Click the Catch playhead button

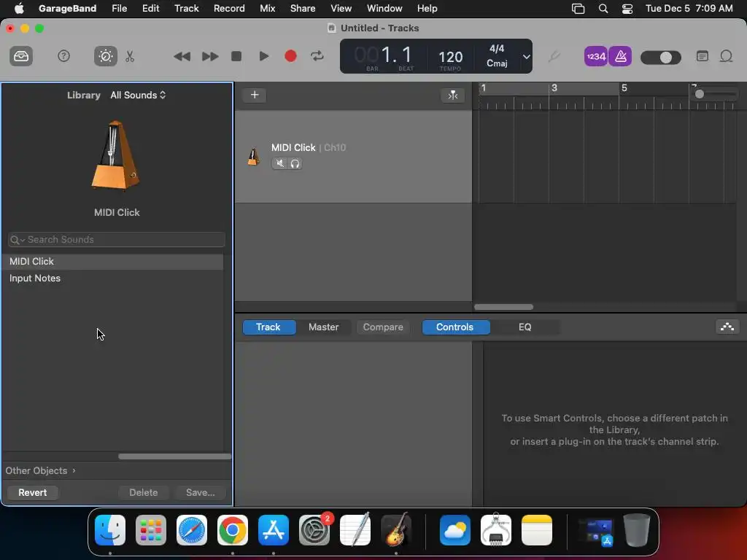coord(452,96)
